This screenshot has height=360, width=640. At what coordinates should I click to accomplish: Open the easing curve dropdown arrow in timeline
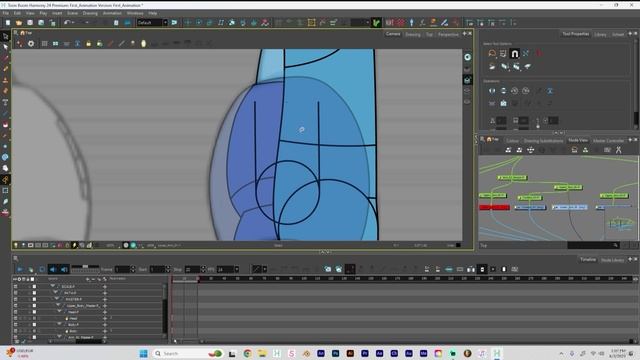coord(264,269)
